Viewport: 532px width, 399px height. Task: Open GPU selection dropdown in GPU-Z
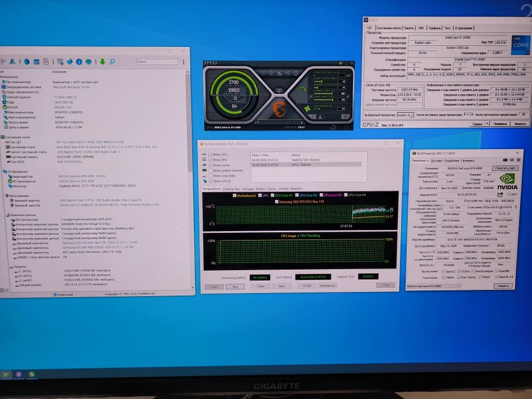433,286
